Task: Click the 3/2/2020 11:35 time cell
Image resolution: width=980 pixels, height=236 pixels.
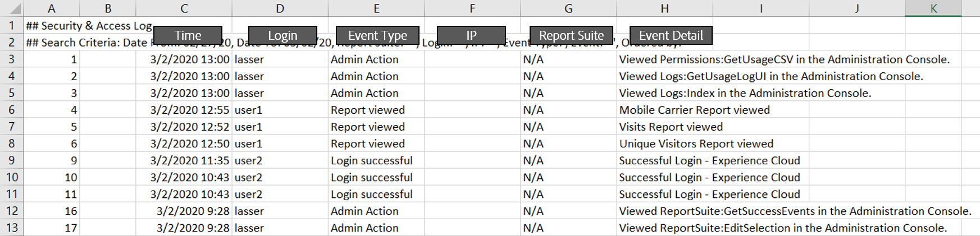Action: coord(190,161)
